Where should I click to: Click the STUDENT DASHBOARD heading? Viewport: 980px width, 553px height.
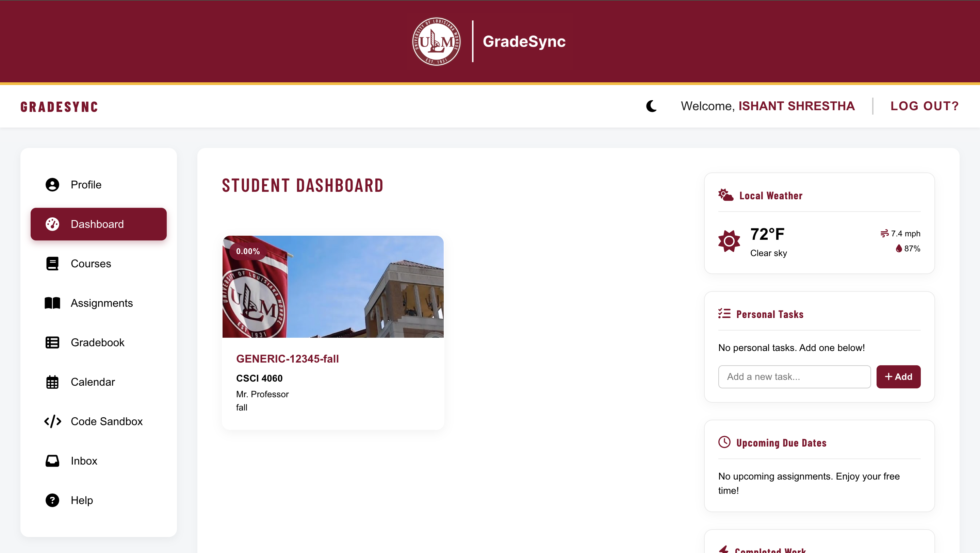pos(303,186)
